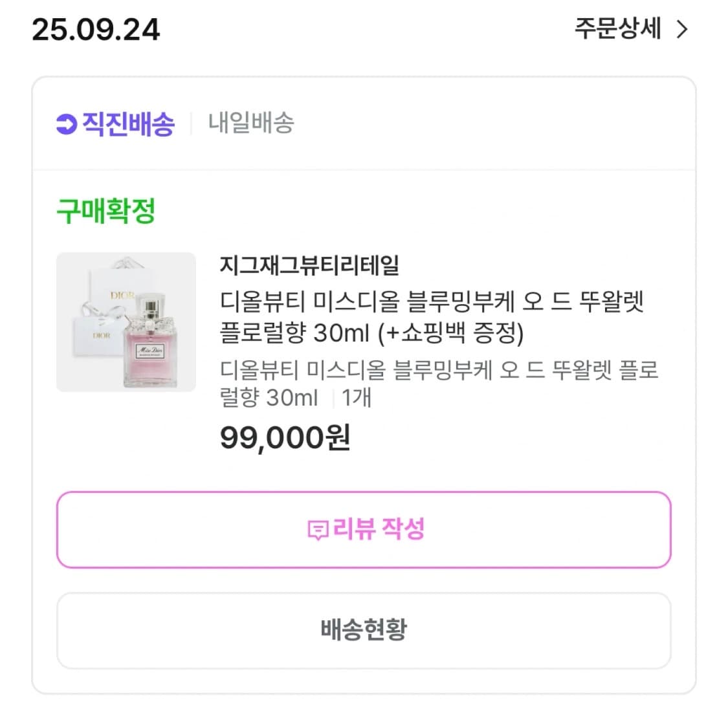Viewport: 728px width, 709px height.
Task: Select the Miss Dior product image icon
Action: coord(126,322)
